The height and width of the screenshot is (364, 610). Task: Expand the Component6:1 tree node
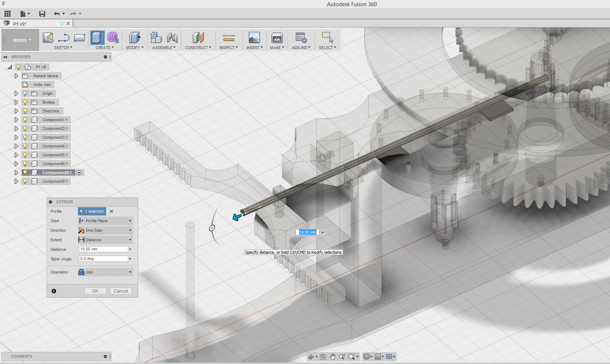(x=16, y=164)
